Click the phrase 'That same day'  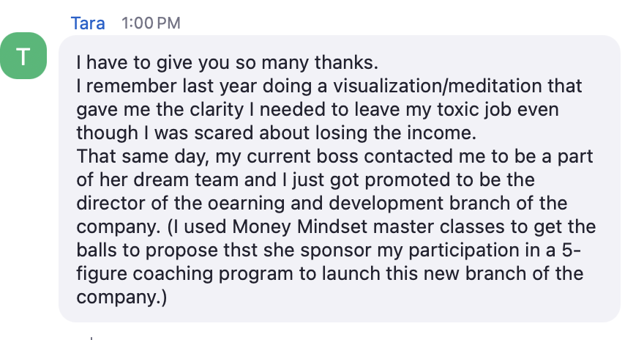(143, 156)
